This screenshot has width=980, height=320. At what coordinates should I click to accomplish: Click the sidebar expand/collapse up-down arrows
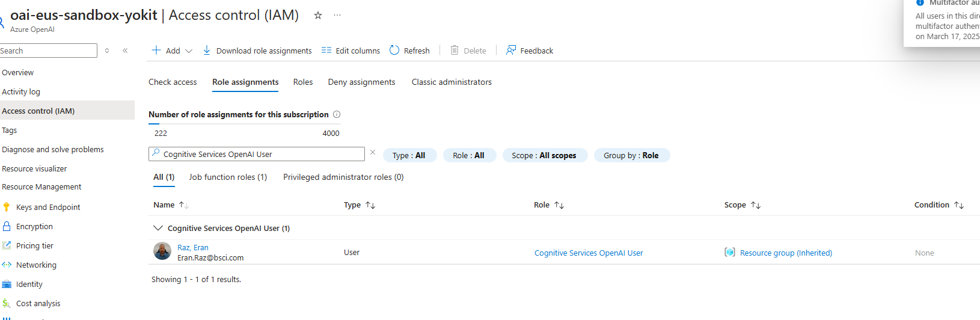coord(107,51)
